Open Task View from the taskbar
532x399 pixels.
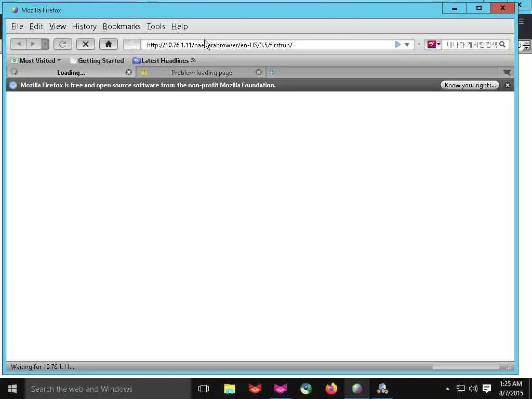click(x=204, y=389)
